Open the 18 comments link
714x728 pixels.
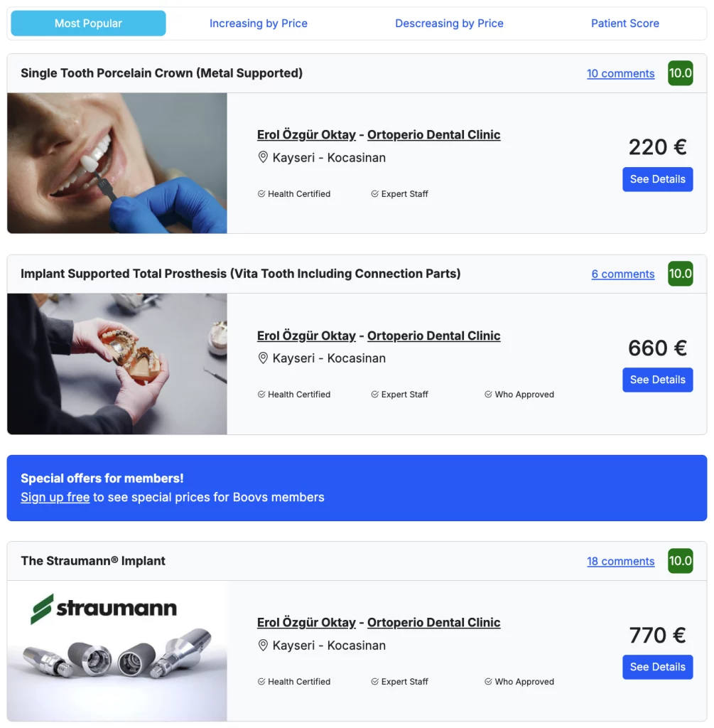pyautogui.click(x=620, y=561)
